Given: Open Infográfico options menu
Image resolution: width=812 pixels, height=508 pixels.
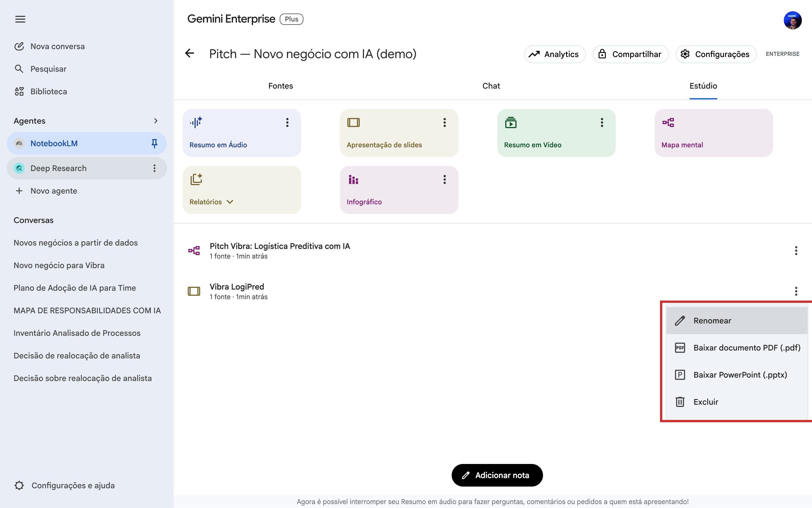Looking at the screenshot, I should (x=445, y=179).
